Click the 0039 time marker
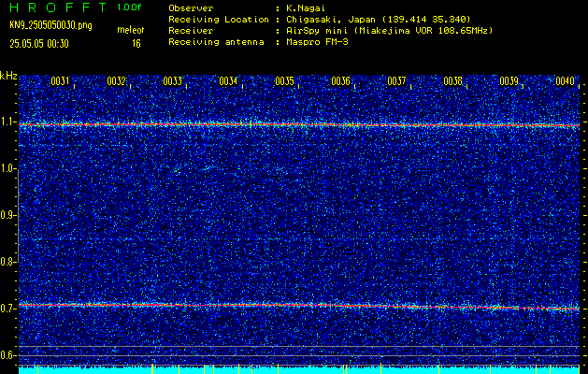 point(509,81)
